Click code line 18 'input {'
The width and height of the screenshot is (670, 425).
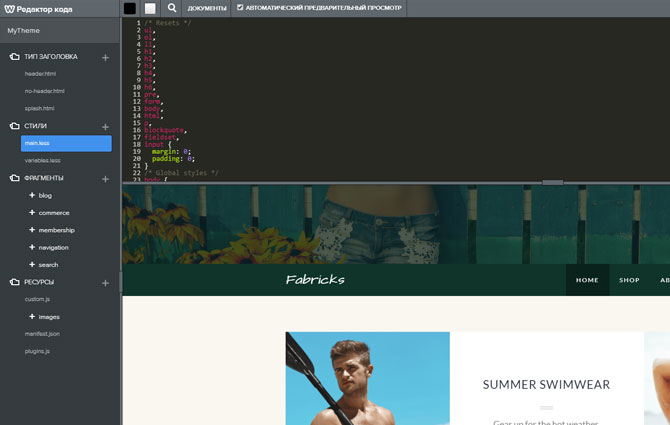click(x=158, y=144)
